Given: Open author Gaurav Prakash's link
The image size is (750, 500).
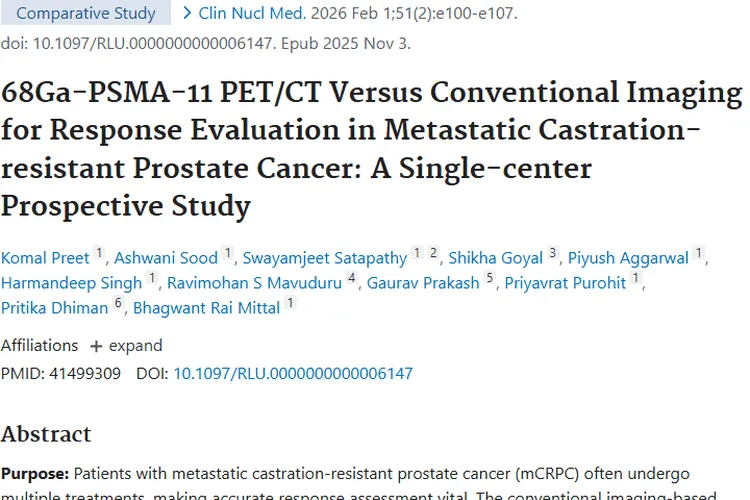Looking at the screenshot, I should click(x=423, y=283).
